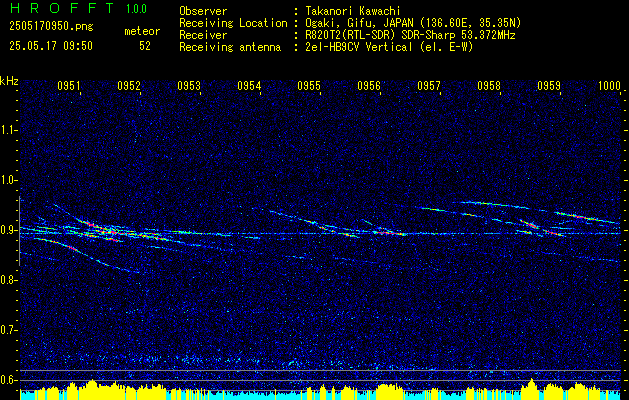Click the Ogaki, Gifu, JAPAN location text

tap(414, 23)
